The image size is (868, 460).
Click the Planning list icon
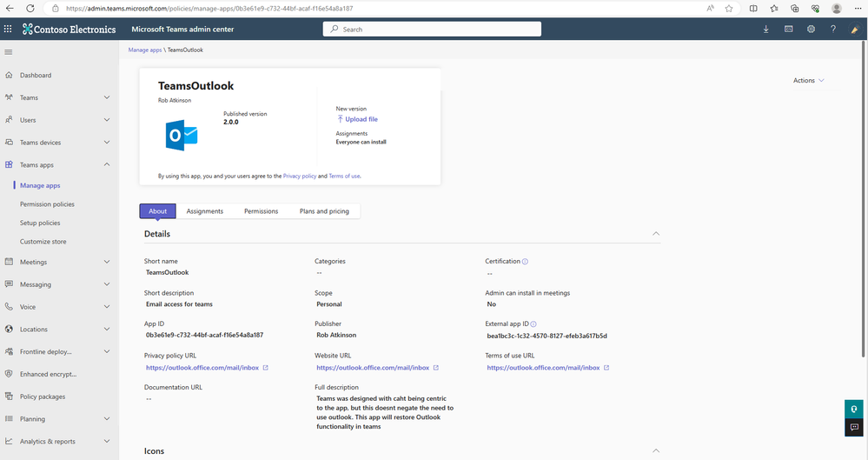coord(9,419)
